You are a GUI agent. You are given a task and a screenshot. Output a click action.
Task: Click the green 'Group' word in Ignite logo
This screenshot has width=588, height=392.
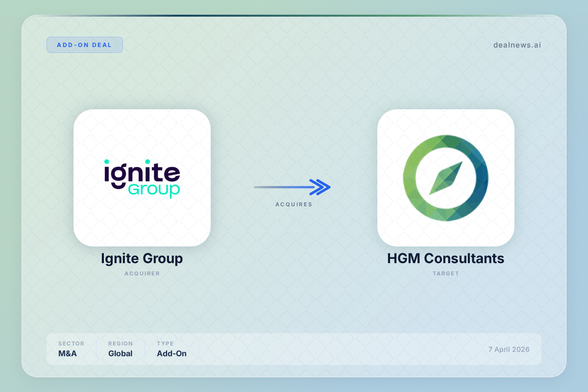pos(154,190)
